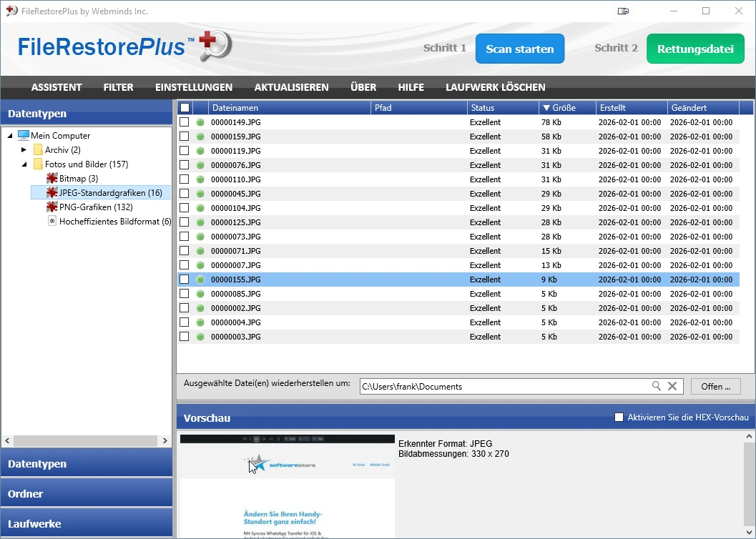Click the Hocheffizientes Bildformat type icon
756x539 pixels.
(51, 221)
